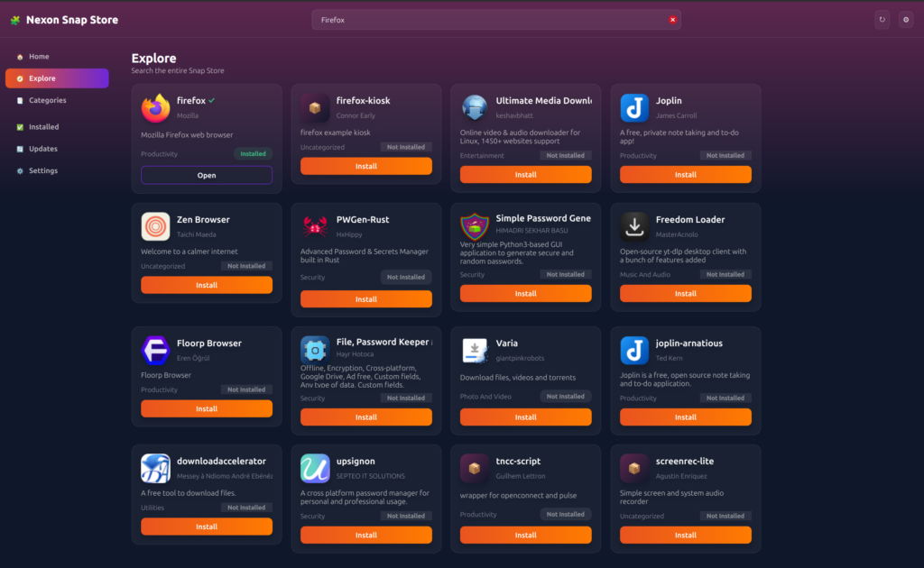Screen dimensions: 924x568
Task: Click the refresh icon in header
Action: [882, 20]
